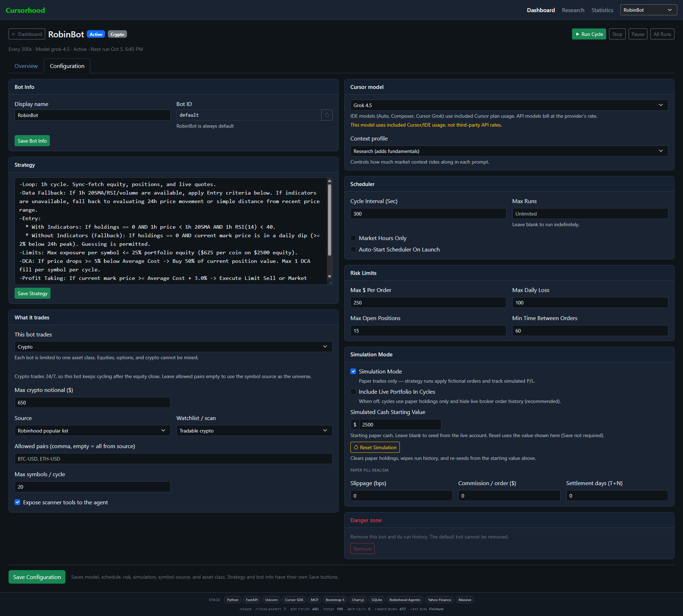Click the Crypto badge beside RobinBot title
The image size is (683, 616).
point(117,34)
